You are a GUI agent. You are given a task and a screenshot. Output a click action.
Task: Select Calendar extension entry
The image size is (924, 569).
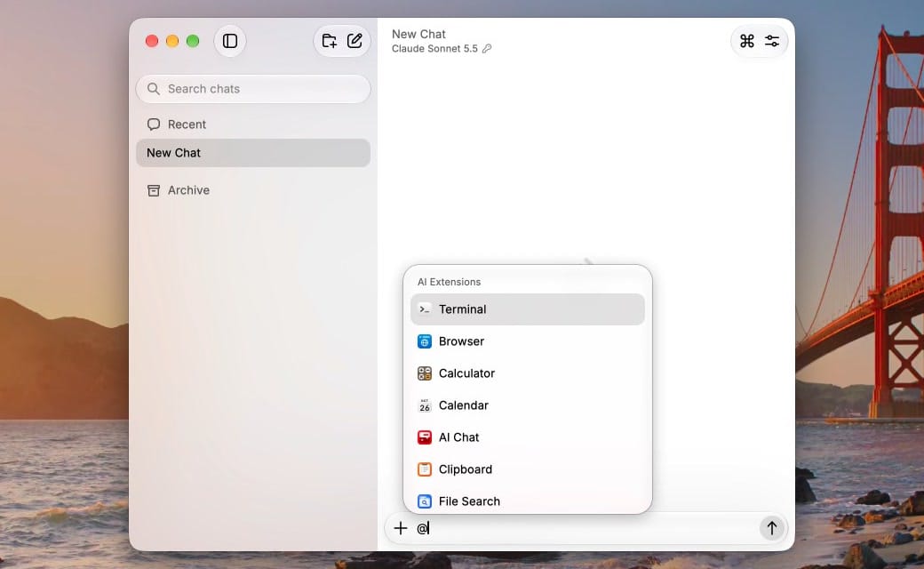tap(528, 405)
